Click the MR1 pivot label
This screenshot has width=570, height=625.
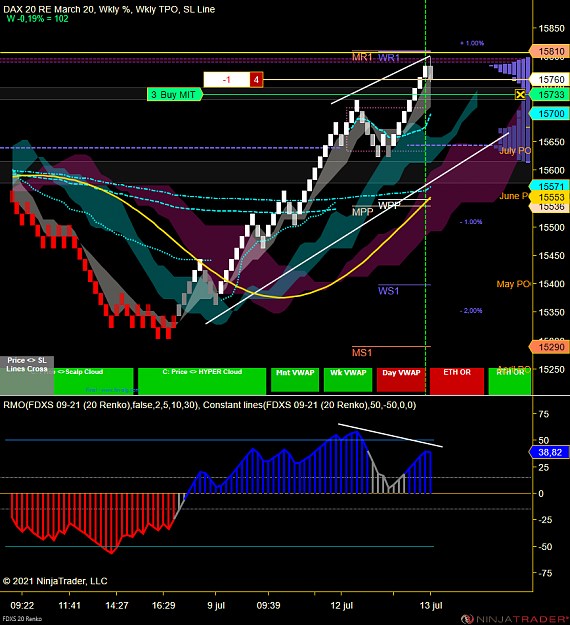point(362,57)
